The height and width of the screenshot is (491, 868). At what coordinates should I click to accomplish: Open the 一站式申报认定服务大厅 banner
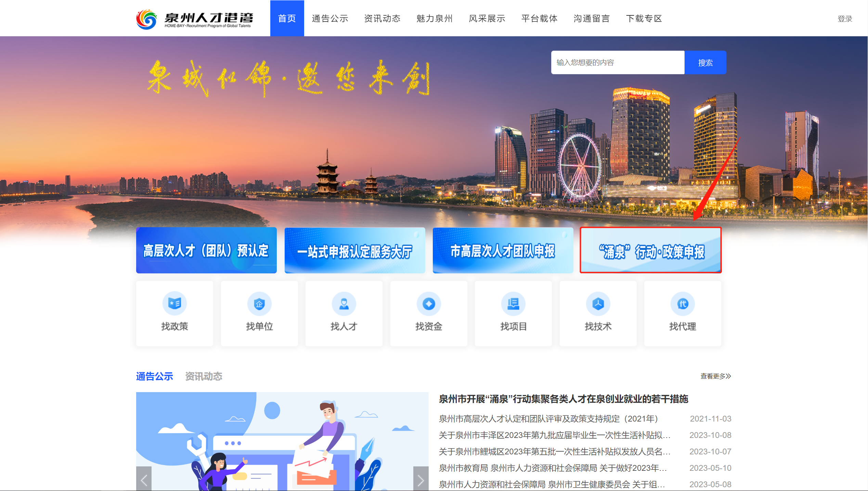tap(355, 250)
